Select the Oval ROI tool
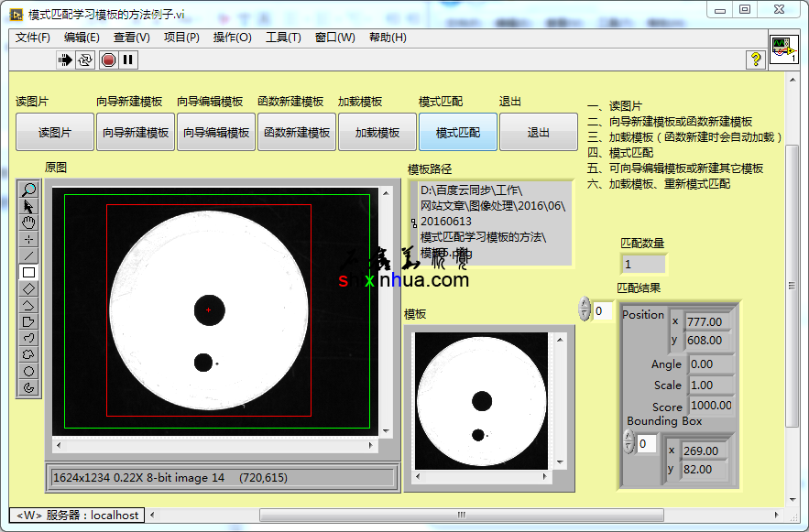 (28, 371)
